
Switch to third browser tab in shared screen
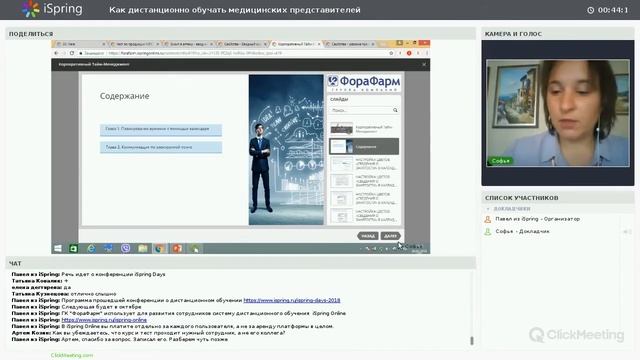pyautogui.click(x=188, y=44)
